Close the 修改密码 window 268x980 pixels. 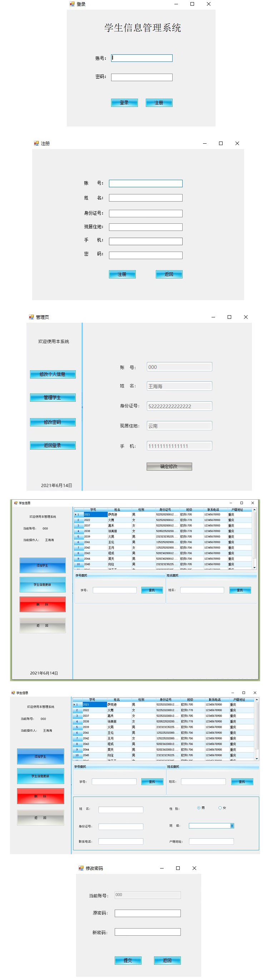pos(194,868)
